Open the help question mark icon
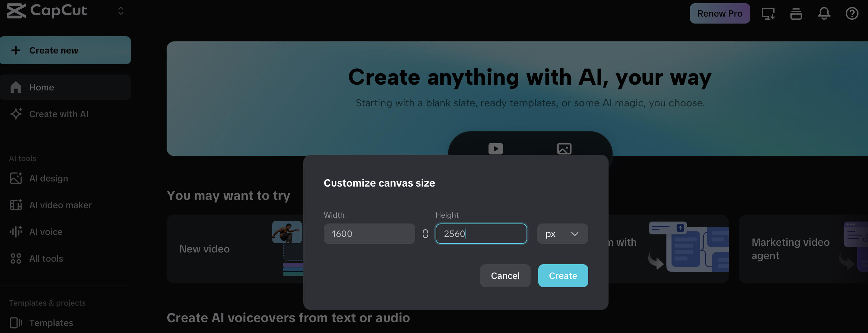Viewport: 868px width, 333px height. pos(852,13)
